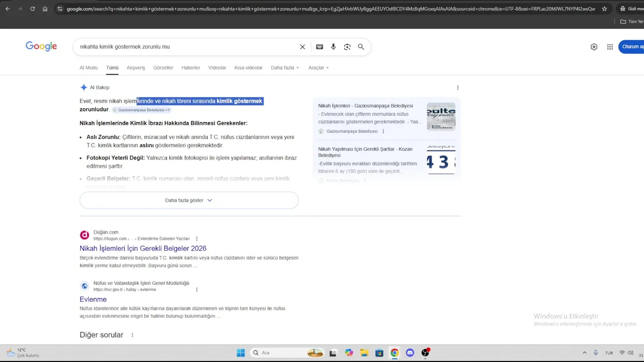Open more options for nvi.gov.tr result
Viewport: 644px width, 362px height.
pyautogui.click(x=197, y=290)
